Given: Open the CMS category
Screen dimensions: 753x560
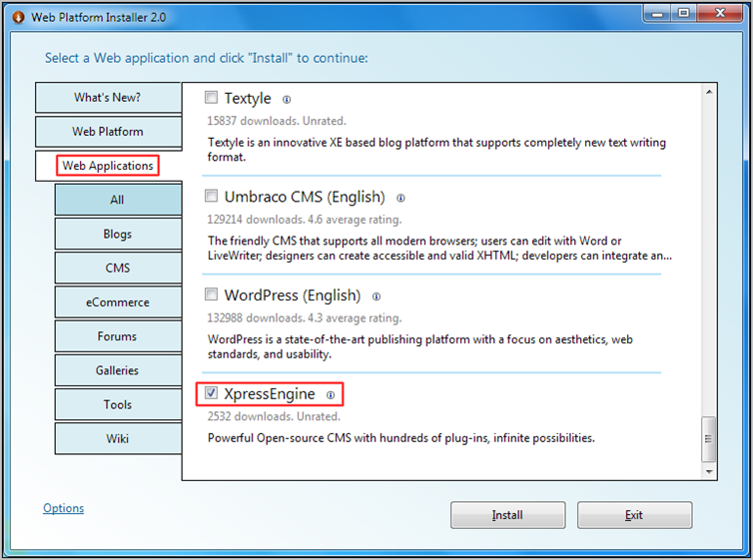Looking at the screenshot, I should click(x=118, y=268).
